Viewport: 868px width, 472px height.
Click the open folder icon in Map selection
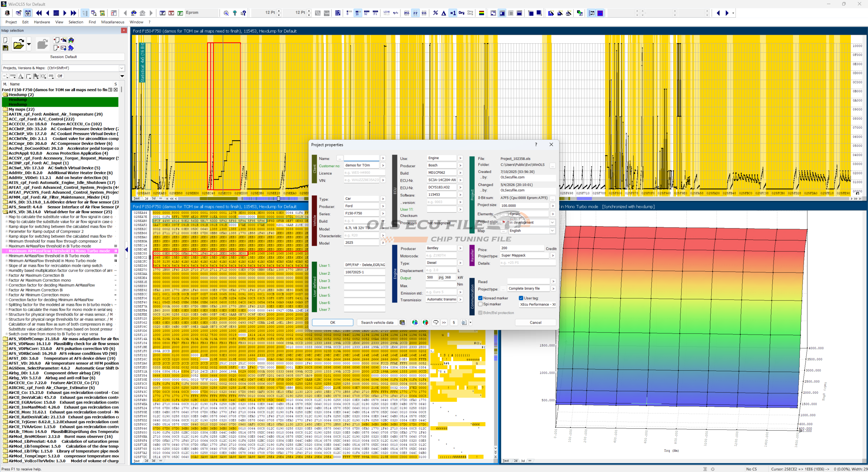[18, 44]
